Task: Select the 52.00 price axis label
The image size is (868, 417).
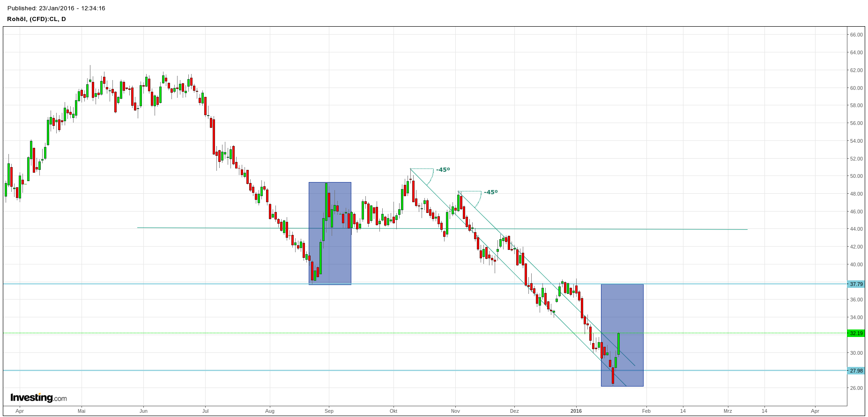Action: [x=856, y=159]
